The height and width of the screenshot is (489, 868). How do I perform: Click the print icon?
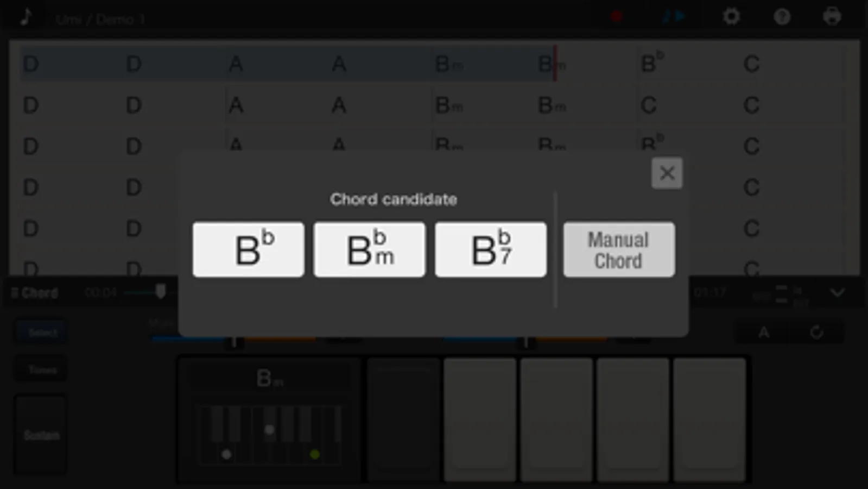click(x=832, y=17)
